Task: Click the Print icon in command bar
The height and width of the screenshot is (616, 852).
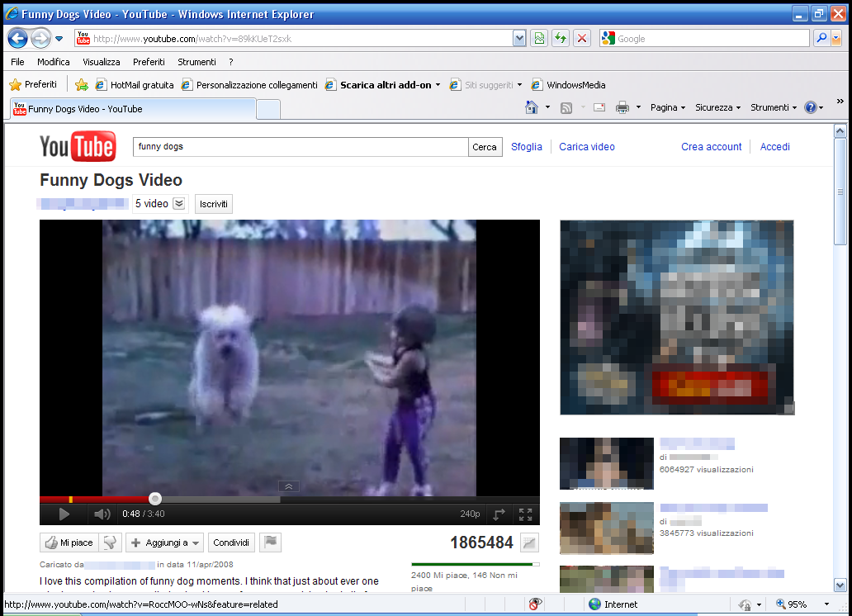Action: (622, 107)
